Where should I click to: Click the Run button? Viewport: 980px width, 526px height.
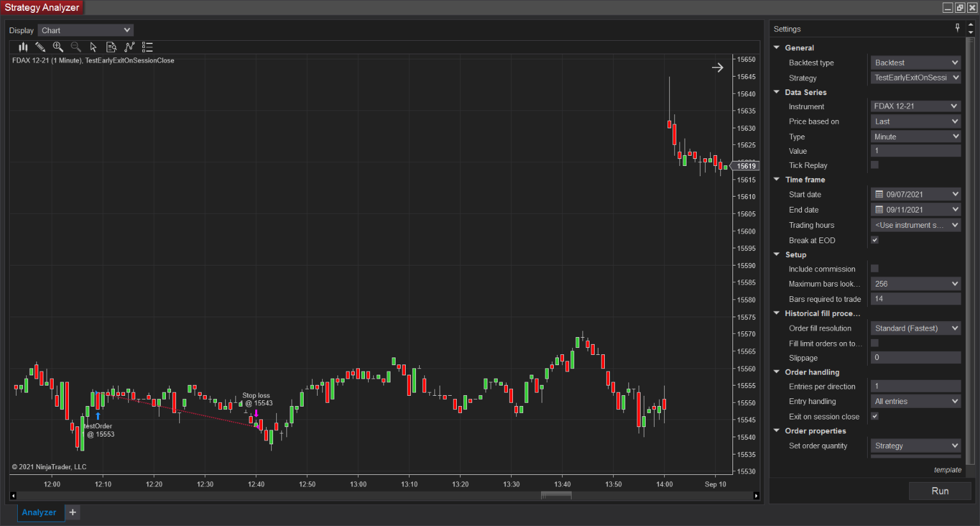(x=940, y=491)
